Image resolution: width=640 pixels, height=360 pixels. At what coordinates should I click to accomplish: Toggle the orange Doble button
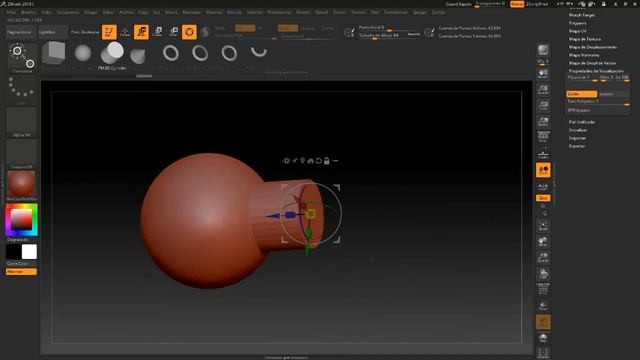coord(582,94)
